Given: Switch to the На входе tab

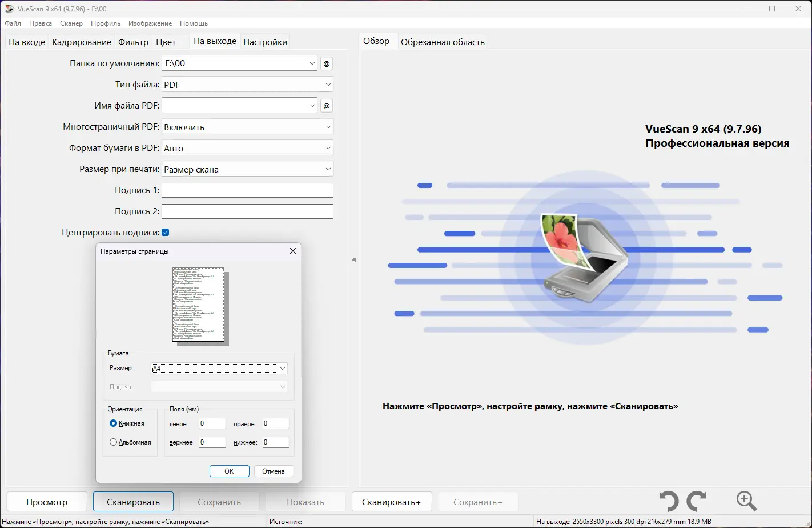Looking at the screenshot, I should [x=27, y=42].
